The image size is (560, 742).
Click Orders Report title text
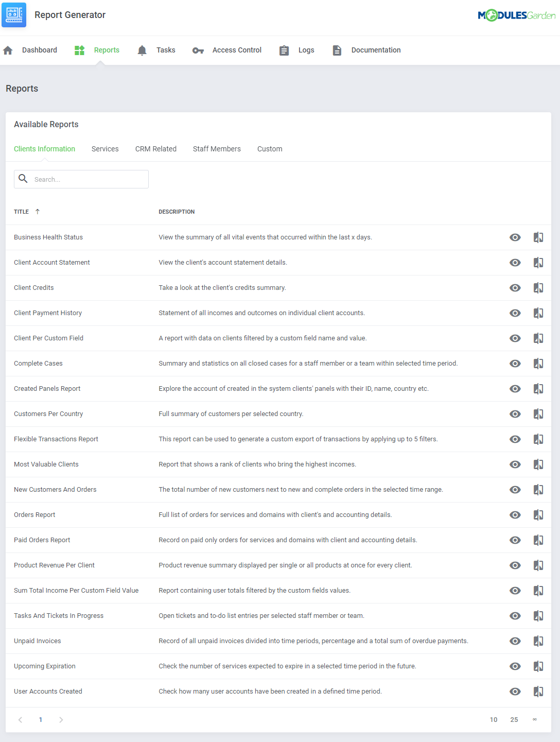point(34,515)
